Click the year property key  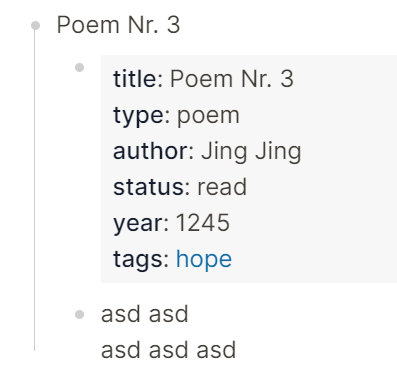[x=138, y=223]
